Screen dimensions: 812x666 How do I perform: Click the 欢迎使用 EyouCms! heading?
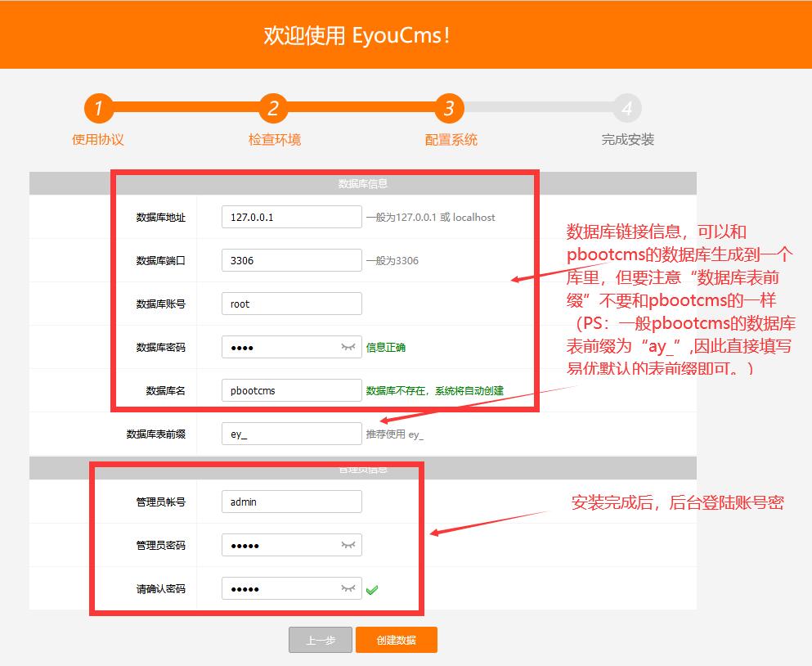click(357, 36)
